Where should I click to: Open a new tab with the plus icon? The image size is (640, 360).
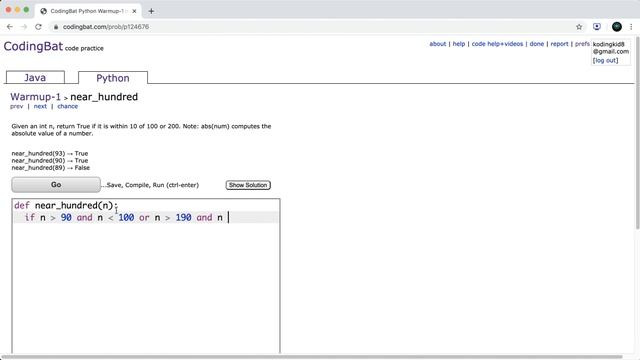pyautogui.click(x=151, y=11)
